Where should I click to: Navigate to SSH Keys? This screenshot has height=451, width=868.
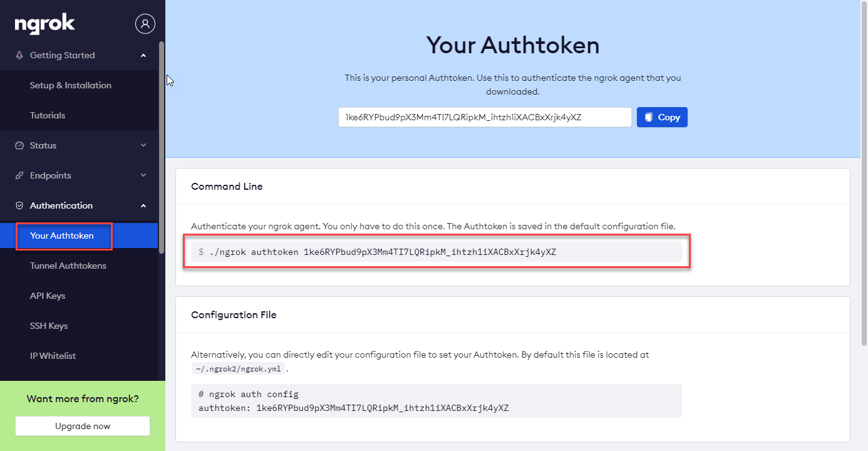(x=49, y=326)
